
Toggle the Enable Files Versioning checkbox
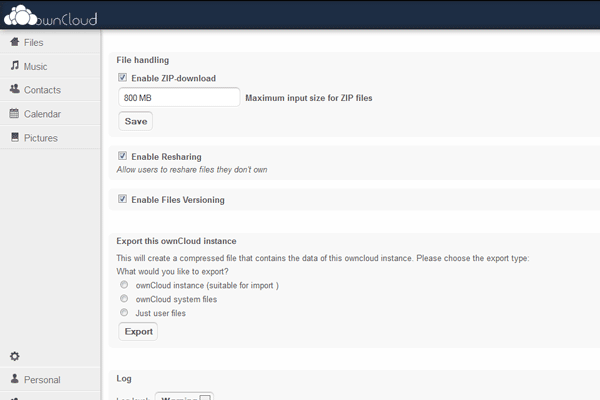click(x=123, y=200)
